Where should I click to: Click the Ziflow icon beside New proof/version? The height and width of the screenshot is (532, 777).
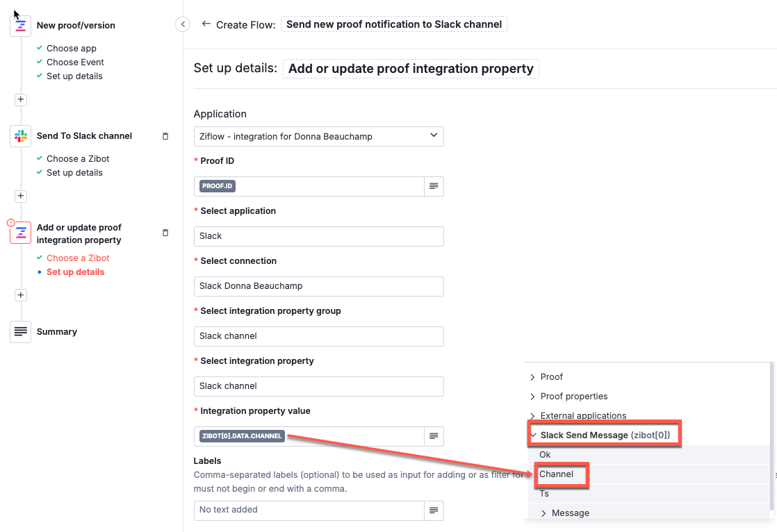(x=20, y=25)
